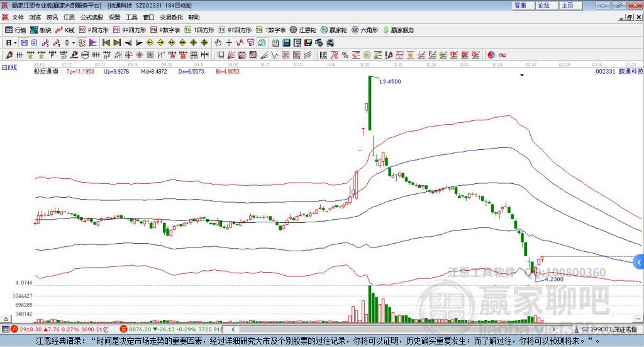Click the horizontal scrollbar left arrow
The height and width of the screenshot is (347, 644).
[233, 329]
